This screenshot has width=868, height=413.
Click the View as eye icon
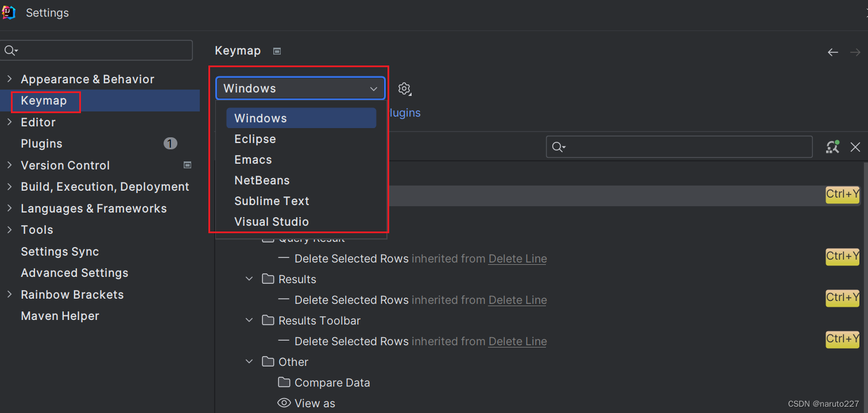point(284,403)
